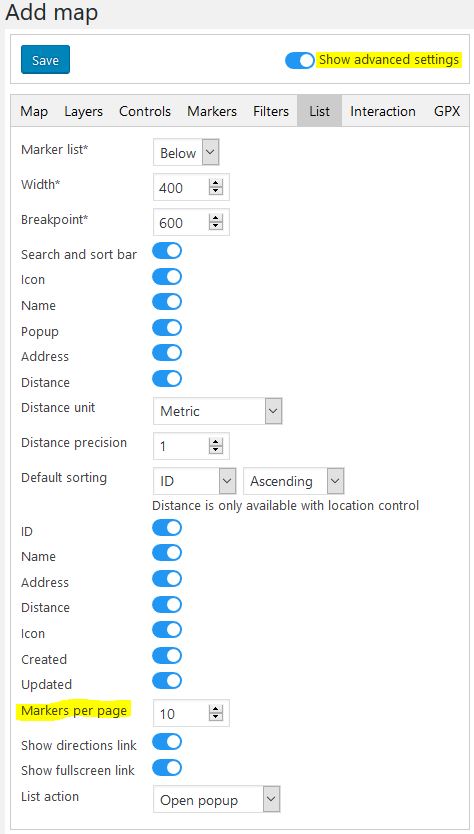Turn off Show fullscreen link toggle
The width and height of the screenshot is (474, 834).
(167, 768)
